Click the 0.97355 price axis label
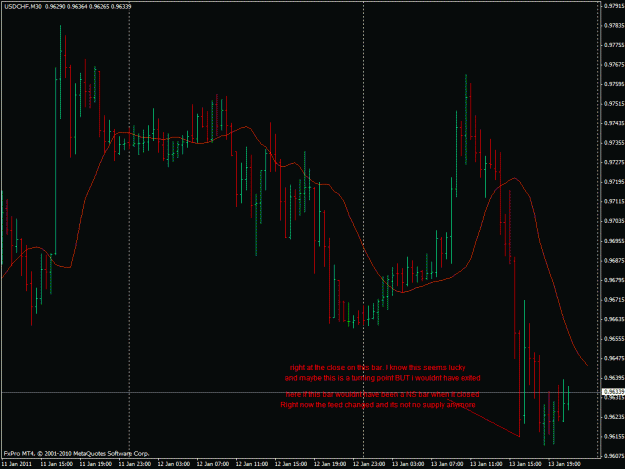Screen dimensions: 625x469 614,142
